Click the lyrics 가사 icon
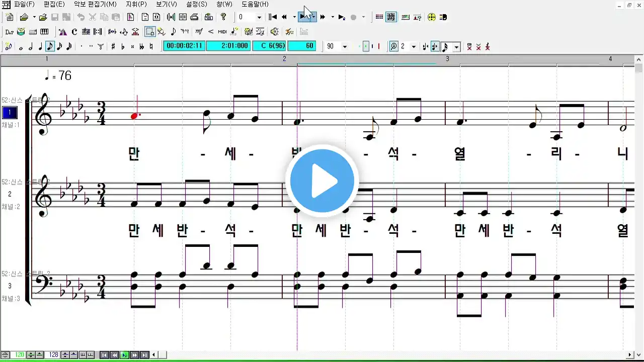This screenshot has height=362, width=644. (x=185, y=32)
